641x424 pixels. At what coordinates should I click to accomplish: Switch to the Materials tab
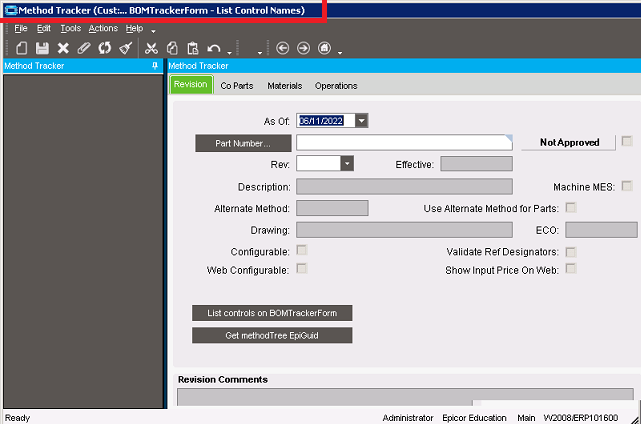pyautogui.click(x=285, y=85)
